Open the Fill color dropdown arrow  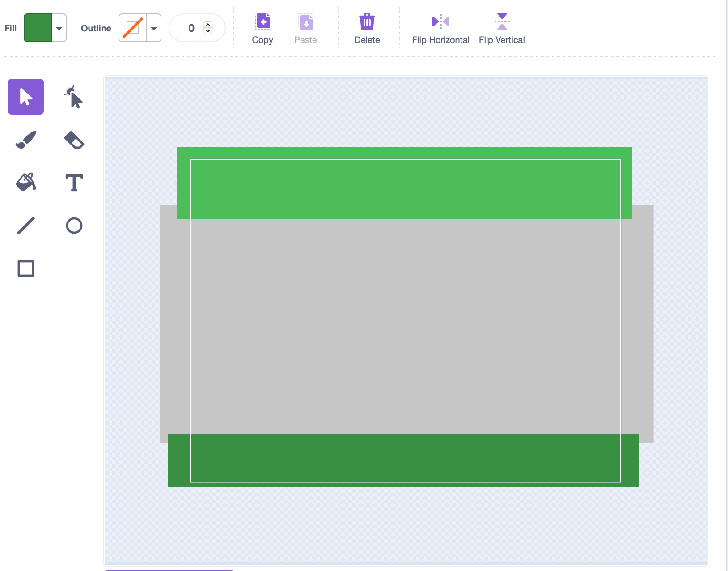(59, 28)
